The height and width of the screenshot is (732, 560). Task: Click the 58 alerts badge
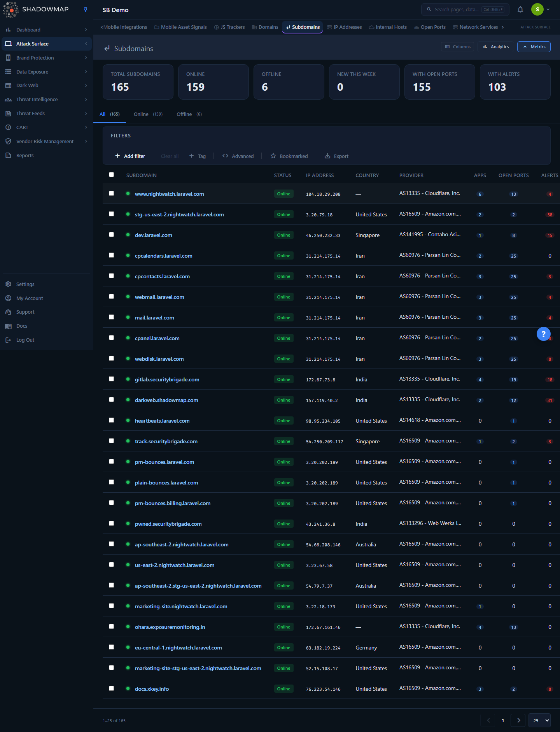click(x=549, y=215)
